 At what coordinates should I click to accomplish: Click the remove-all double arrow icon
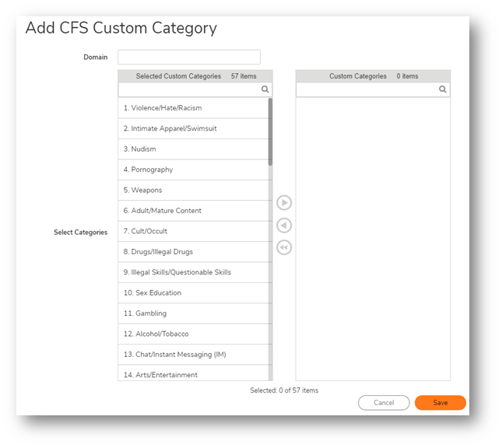pos(284,247)
